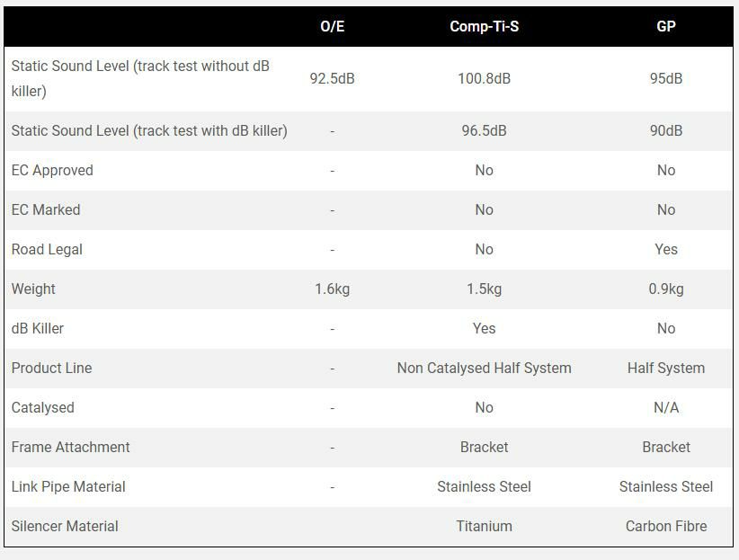Click the Titanium silencer material cell
Viewport: 739px width, 560px height.
coord(484,526)
